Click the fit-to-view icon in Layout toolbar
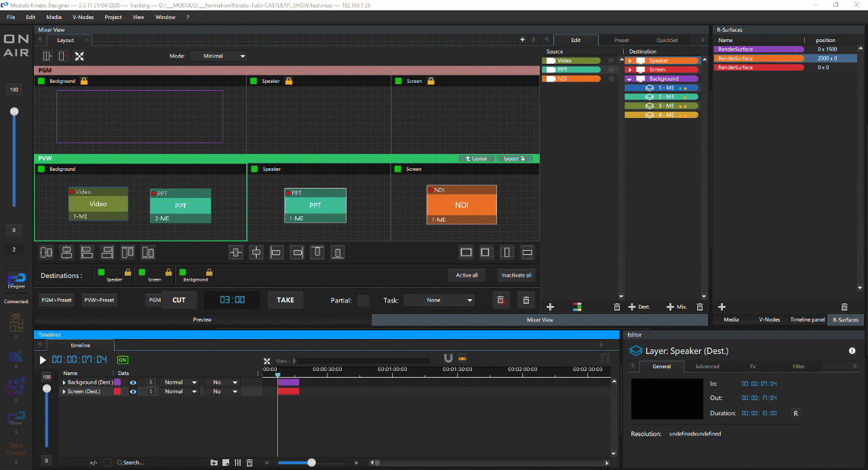Screen dimensions: 868x470 (x=79, y=56)
